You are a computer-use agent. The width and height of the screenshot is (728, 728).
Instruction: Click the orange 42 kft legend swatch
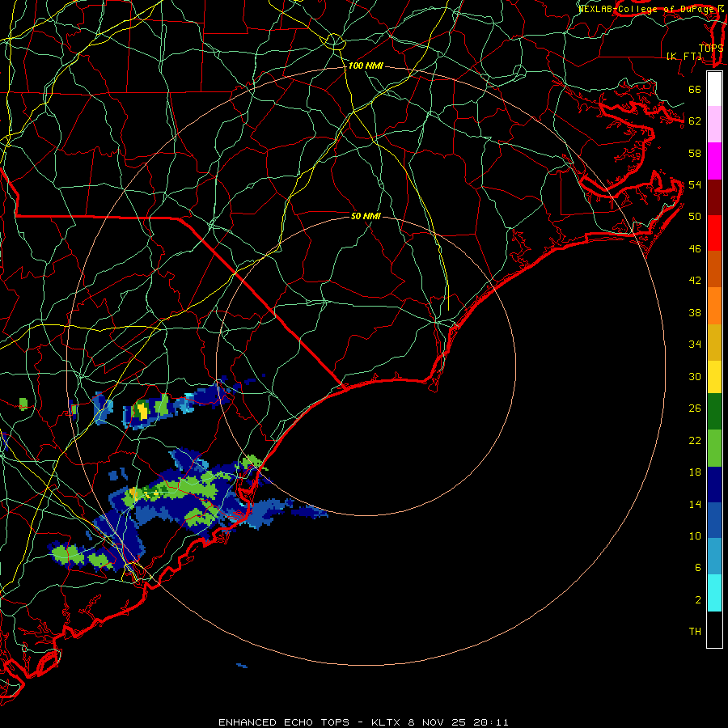(x=714, y=305)
